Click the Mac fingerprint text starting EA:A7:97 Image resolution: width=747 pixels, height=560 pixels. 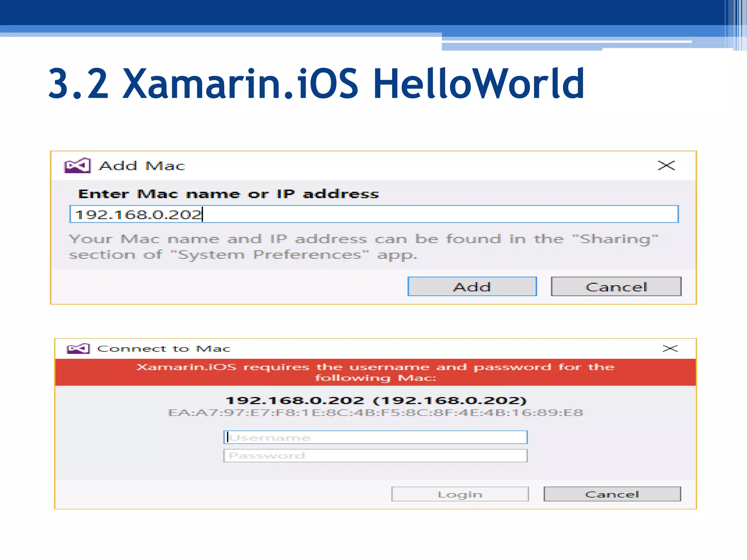375,413
